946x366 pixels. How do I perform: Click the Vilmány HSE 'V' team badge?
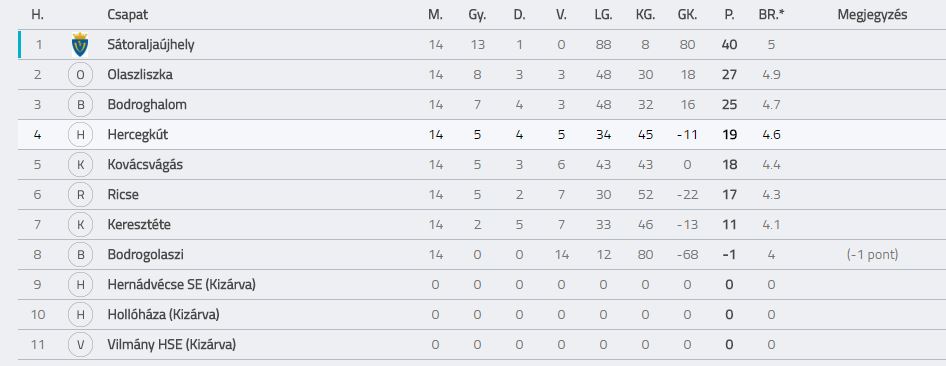(x=80, y=345)
